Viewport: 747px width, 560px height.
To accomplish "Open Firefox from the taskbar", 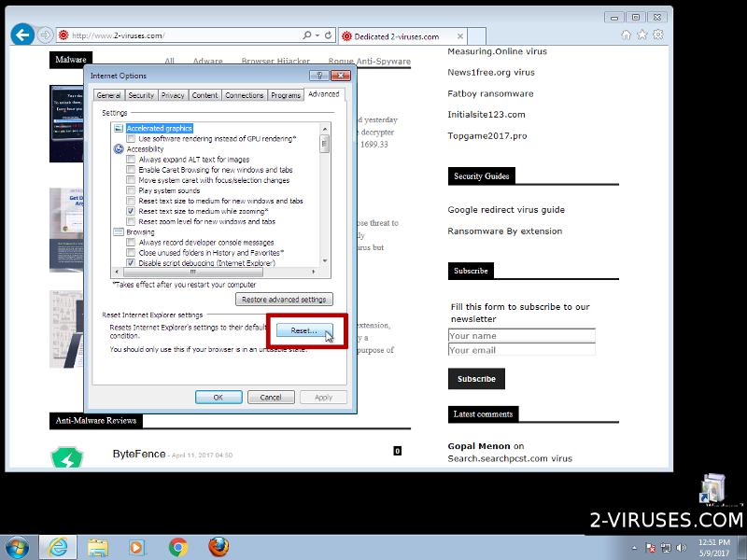I will click(x=218, y=546).
